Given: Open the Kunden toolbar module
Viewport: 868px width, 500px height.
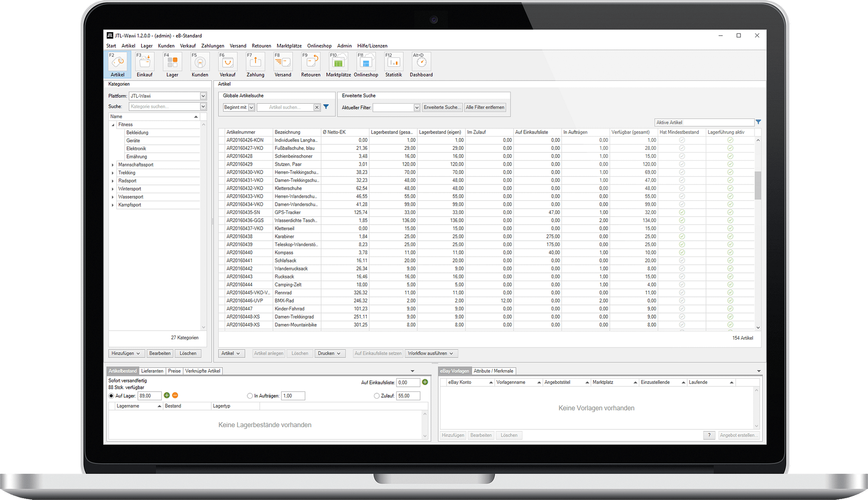Looking at the screenshot, I should click(200, 65).
